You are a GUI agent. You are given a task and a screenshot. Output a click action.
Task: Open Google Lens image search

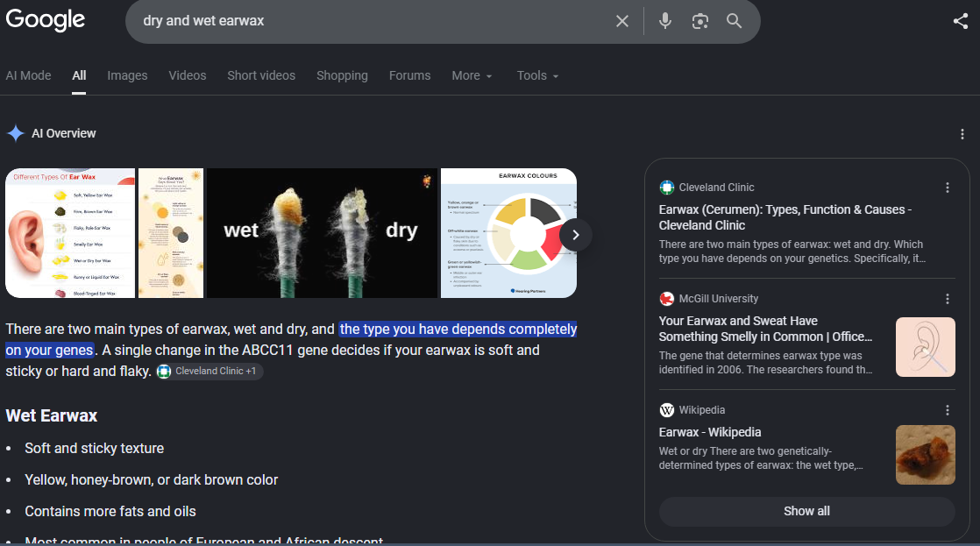700,21
